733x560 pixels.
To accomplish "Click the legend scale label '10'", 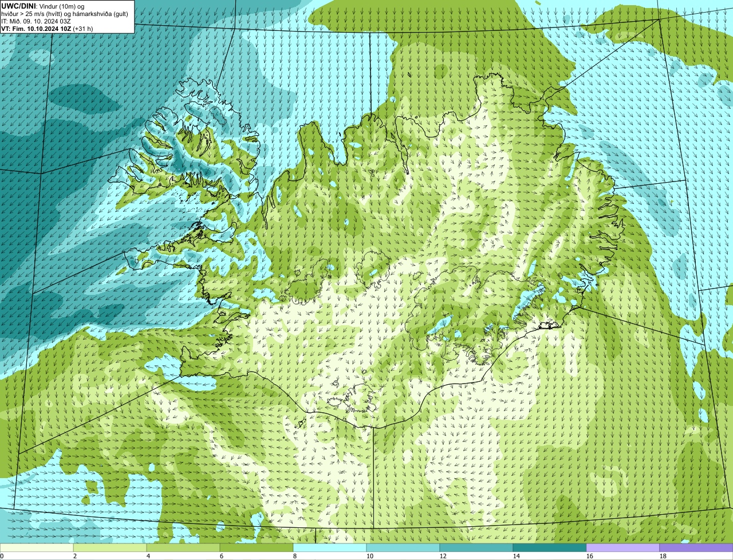I will 370,556.
